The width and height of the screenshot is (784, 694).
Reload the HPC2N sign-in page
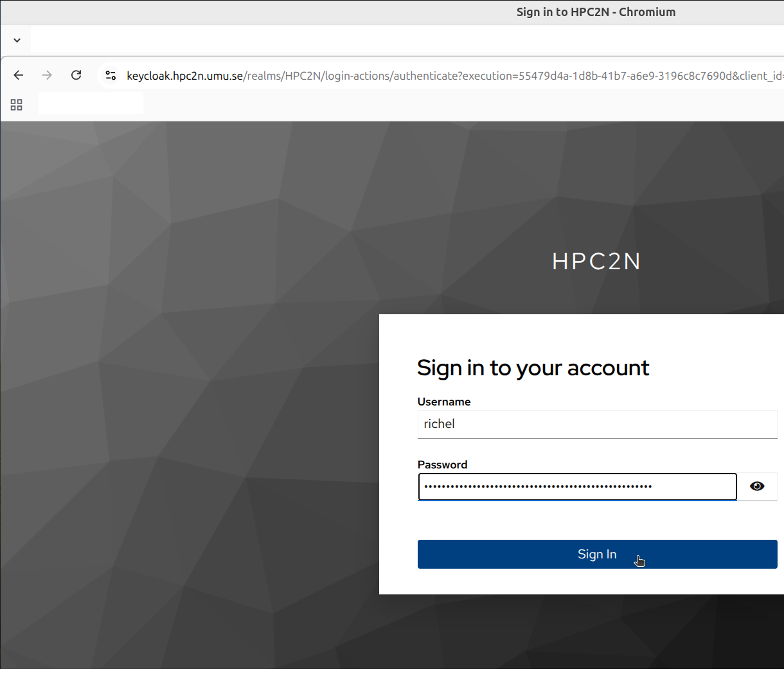[76, 75]
